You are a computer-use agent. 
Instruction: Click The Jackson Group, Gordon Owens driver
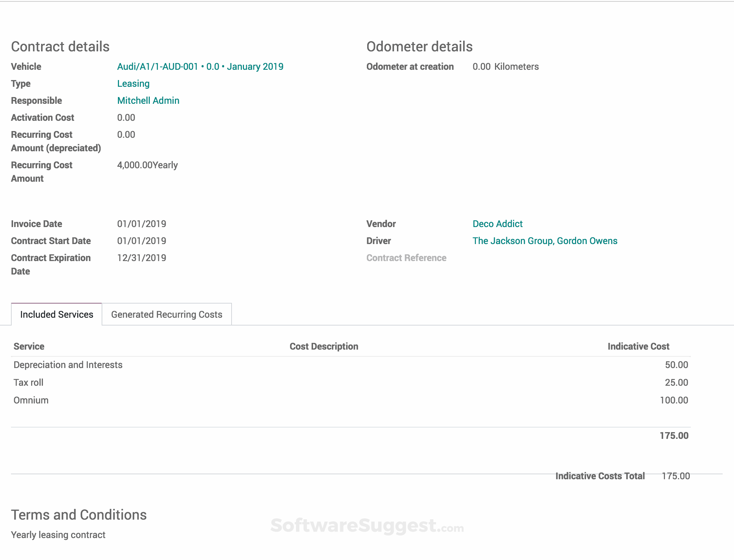(x=545, y=241)
